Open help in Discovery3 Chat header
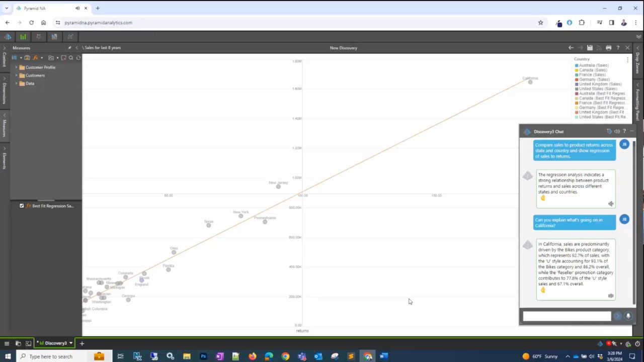 [624, 131]
